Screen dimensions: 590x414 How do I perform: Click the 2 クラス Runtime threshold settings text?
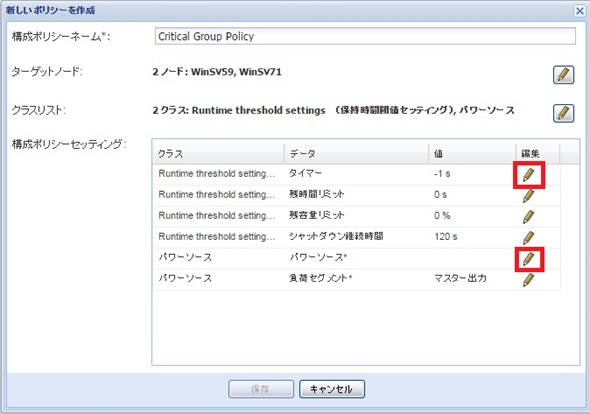tap(333, 110)
